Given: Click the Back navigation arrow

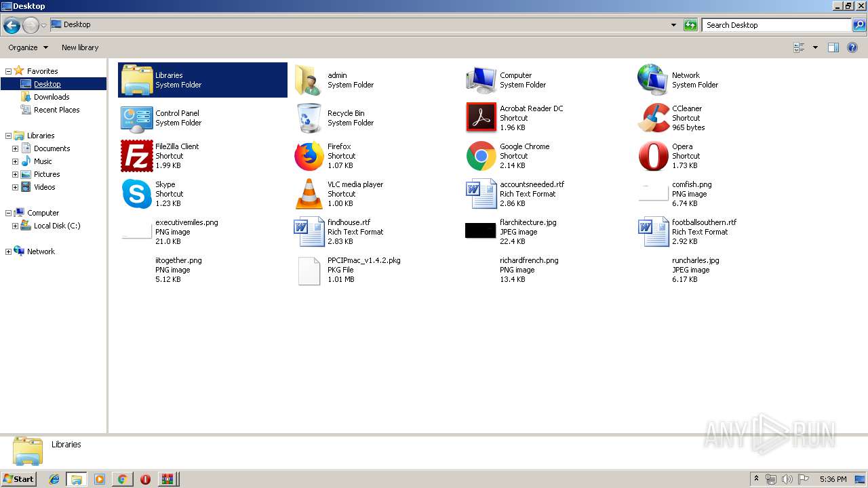Looking at the screenshot, I should coord(12,26).
